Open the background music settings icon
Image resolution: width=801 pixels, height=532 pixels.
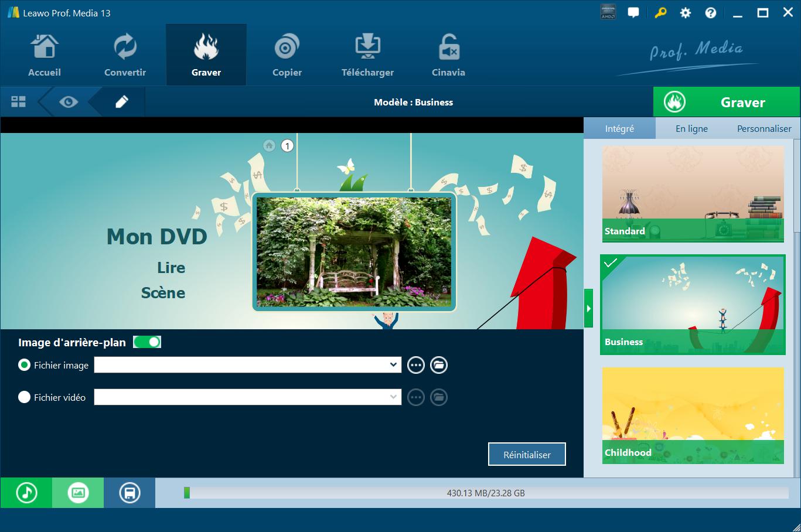(26, 493)
